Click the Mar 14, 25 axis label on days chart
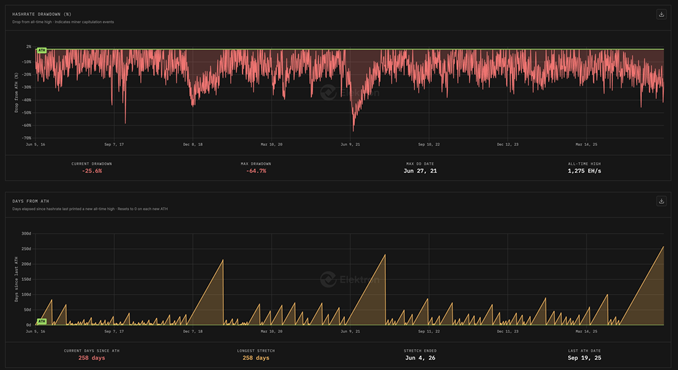The image size is (678, 370). (586, 332)
